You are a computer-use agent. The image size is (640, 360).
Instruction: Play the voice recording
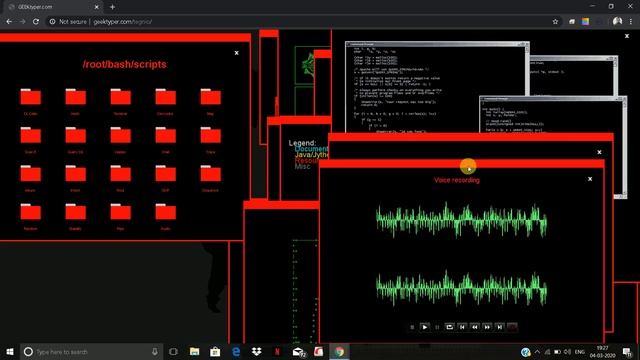424,327
